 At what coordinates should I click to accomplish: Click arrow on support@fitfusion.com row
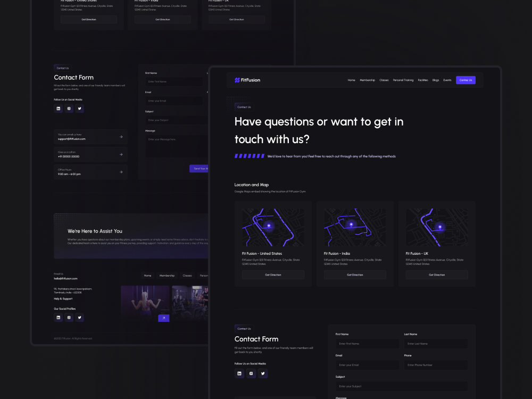[x=121, y=137]
